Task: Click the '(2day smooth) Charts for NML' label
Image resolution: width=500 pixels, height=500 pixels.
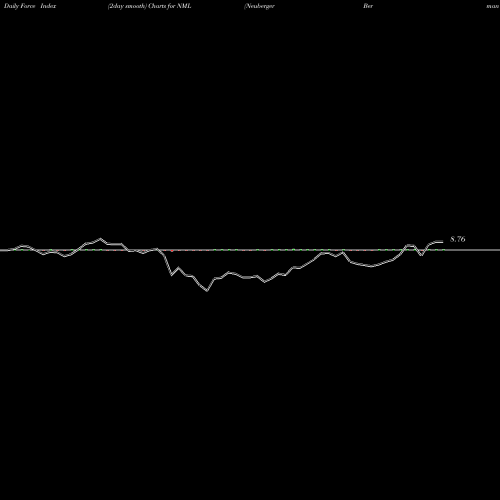Action: tap(149, 6)
